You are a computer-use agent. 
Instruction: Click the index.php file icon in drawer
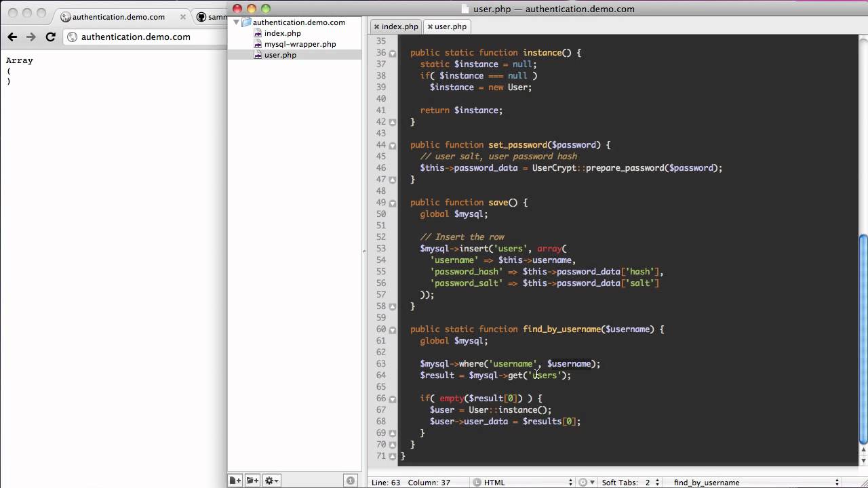click(258, 33)
